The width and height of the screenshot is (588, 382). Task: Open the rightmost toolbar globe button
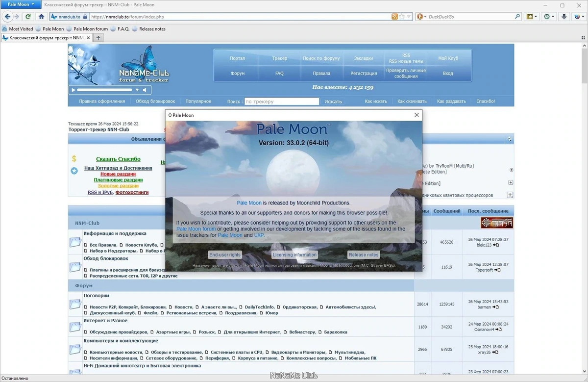578,16
